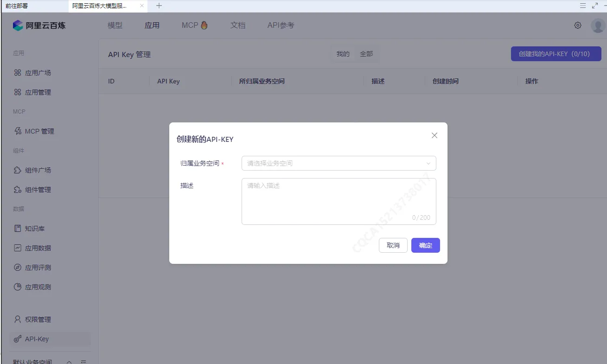Click the 阿里云百炼 logo
Image resolution: width=607 pixels, height=364 pixels.
click(39, 26)
